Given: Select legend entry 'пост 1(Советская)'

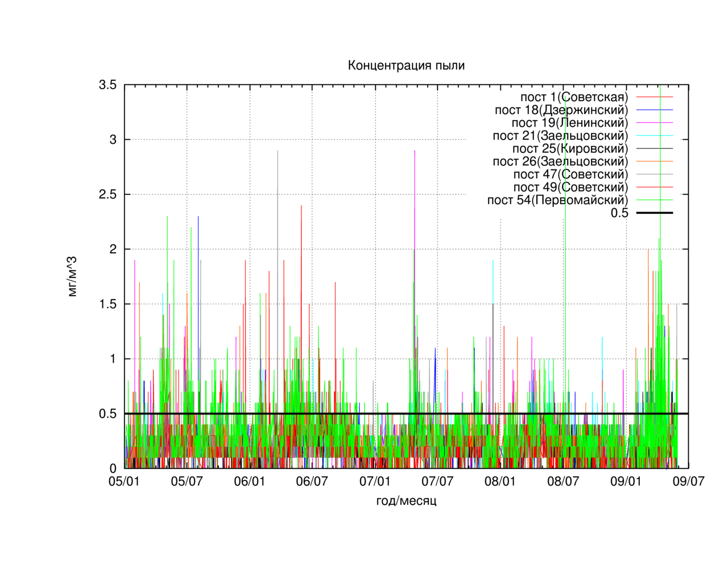Looking at the screenshot, I should point(597,97).
